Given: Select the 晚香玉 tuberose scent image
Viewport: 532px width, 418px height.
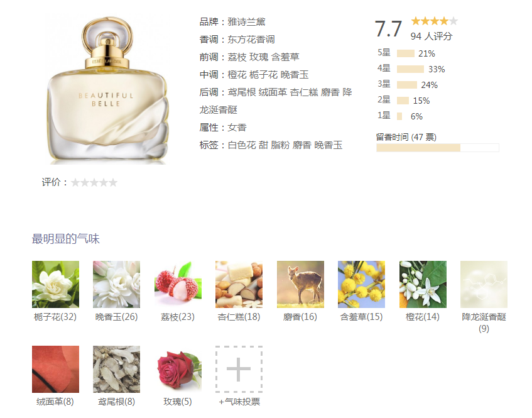Looking at the screenshot, I should point(116,284).
